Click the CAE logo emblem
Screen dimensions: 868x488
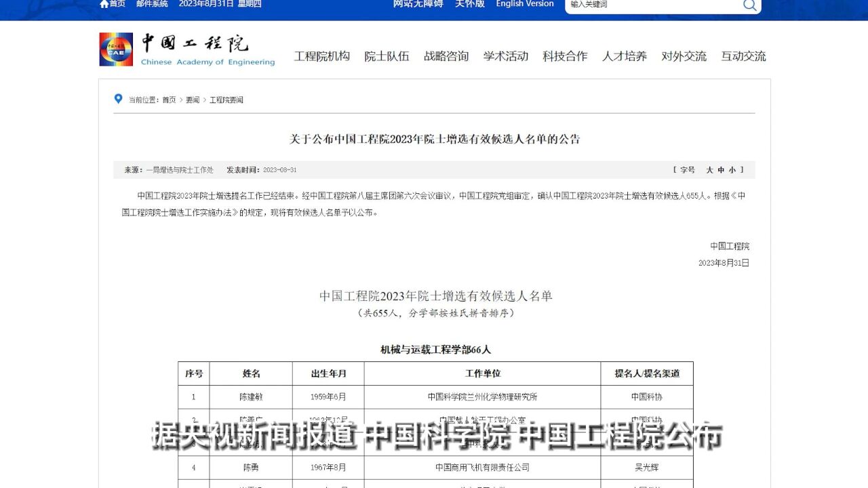coord(116,49)
